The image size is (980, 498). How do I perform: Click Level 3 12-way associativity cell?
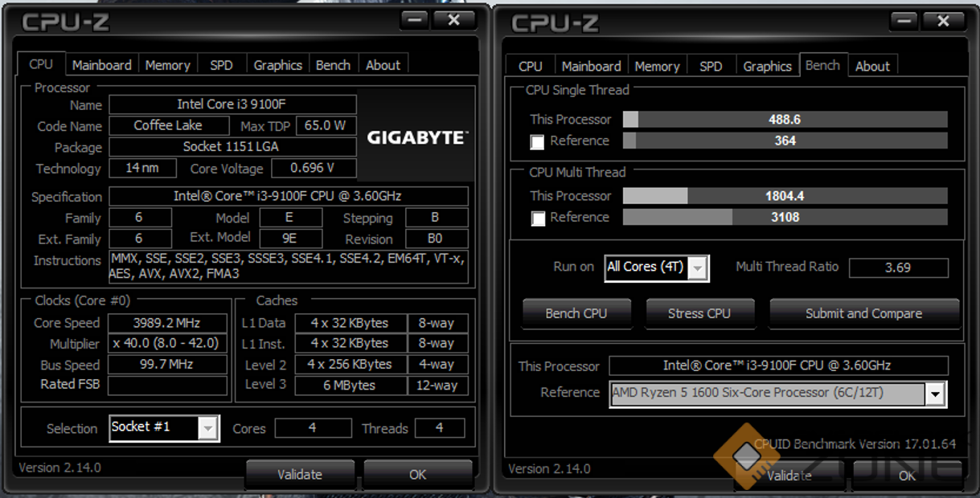(x=437, y=385)
